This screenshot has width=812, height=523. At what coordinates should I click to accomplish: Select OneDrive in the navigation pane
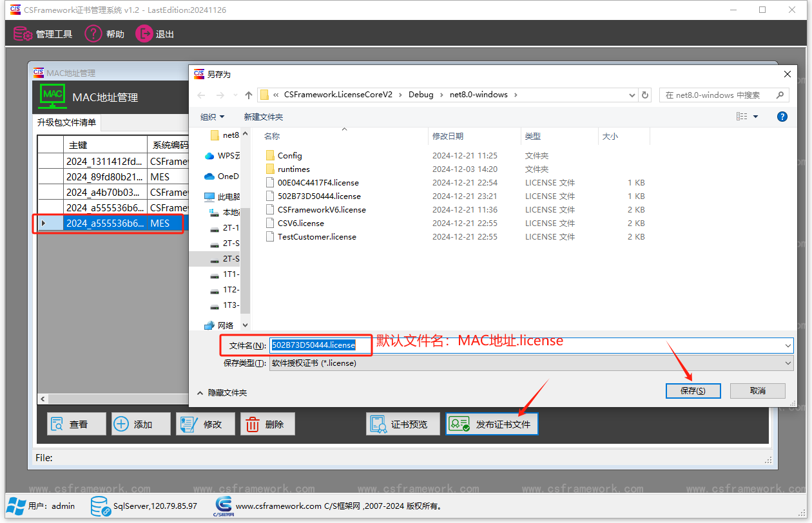pos(222,176)
